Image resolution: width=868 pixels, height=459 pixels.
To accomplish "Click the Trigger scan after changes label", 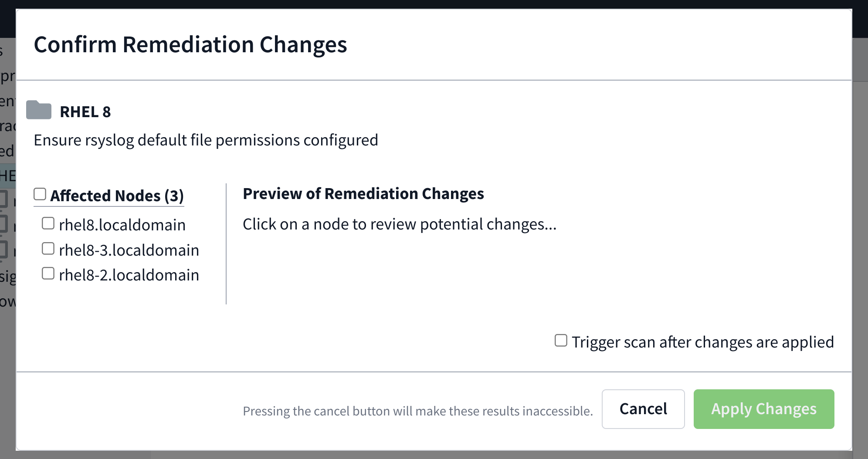I will click(702, 342).
